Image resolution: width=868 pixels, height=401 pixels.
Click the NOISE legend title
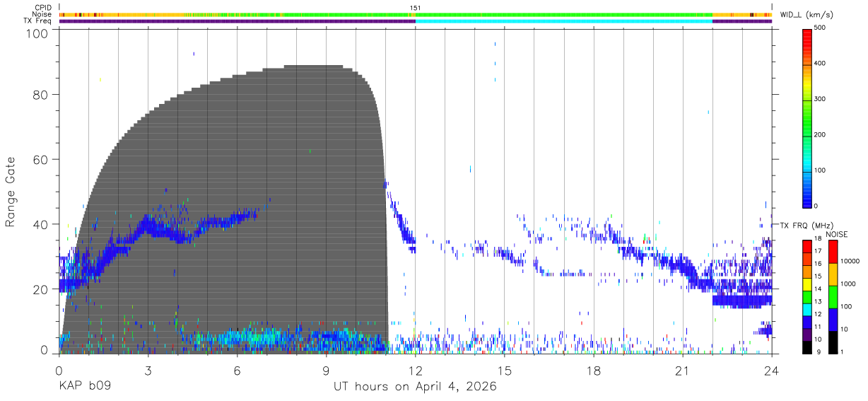point(837,234)
